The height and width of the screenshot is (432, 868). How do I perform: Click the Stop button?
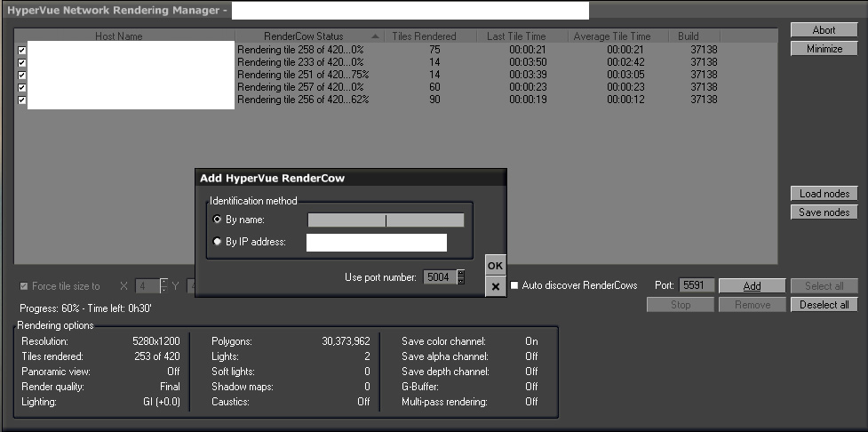tap(680, 305)
